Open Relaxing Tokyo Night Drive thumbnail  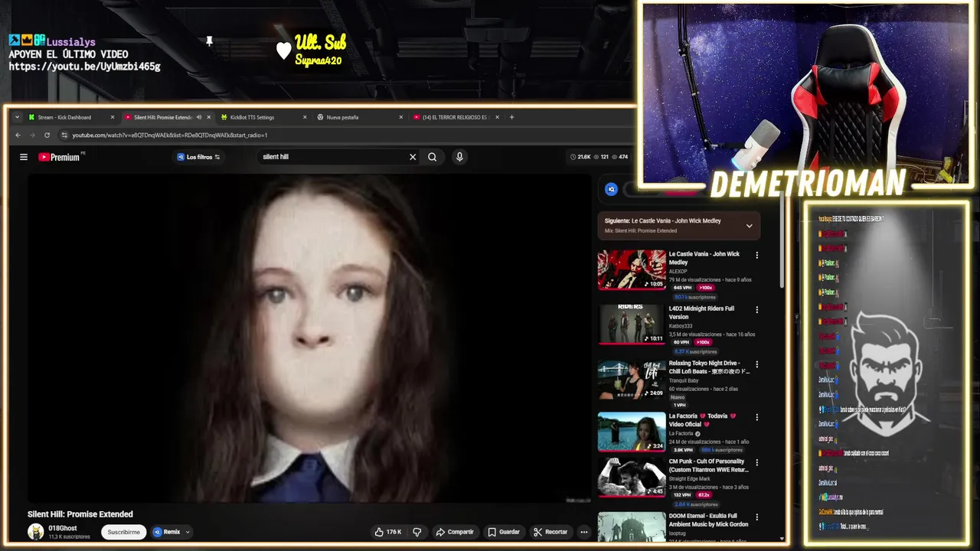[x=632, y=380]
